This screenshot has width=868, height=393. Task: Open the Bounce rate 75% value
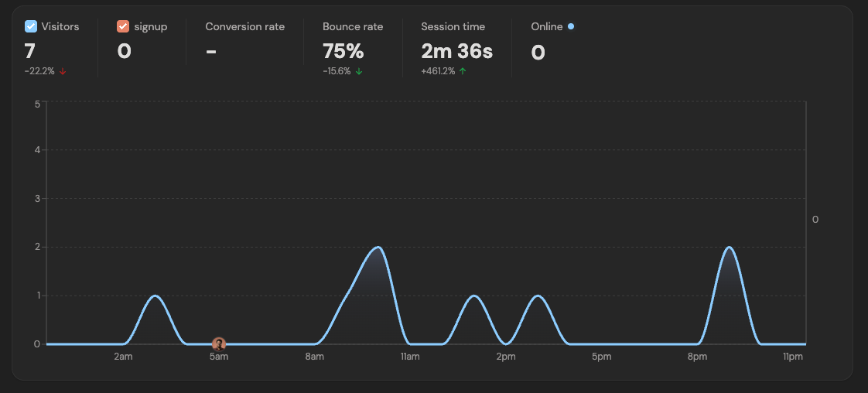(x=343, y=52)
